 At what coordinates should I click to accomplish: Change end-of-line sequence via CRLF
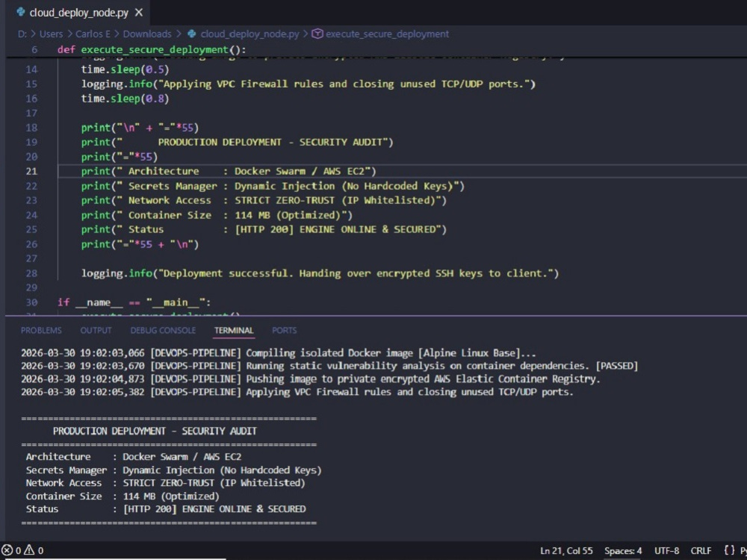701,551
